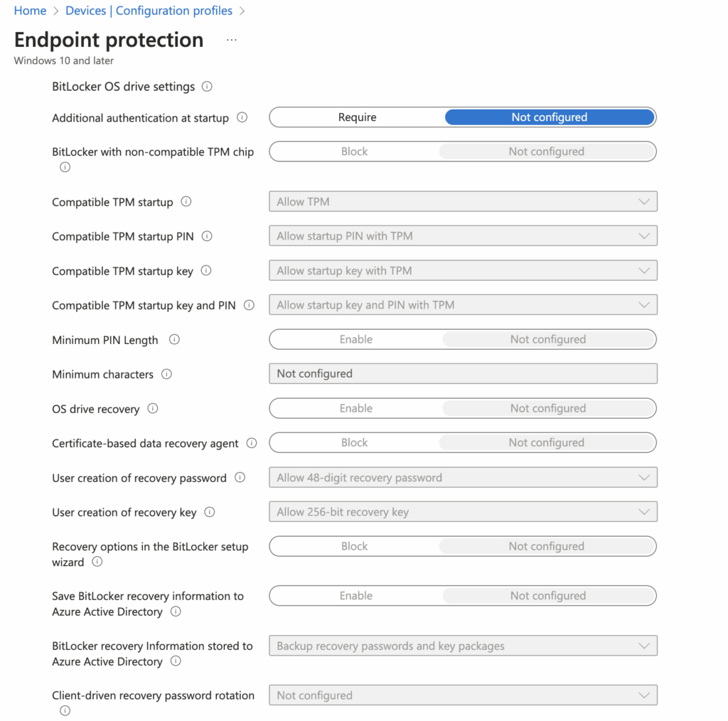
Task: Click the Minimum characters input field
Action: point(463,373)
